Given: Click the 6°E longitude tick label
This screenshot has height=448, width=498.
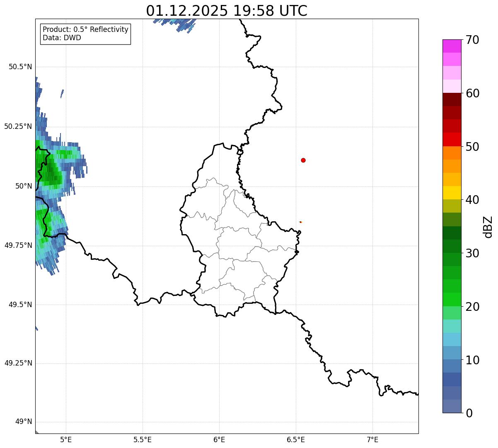Looking at the screenshot, I should [219, 440].
